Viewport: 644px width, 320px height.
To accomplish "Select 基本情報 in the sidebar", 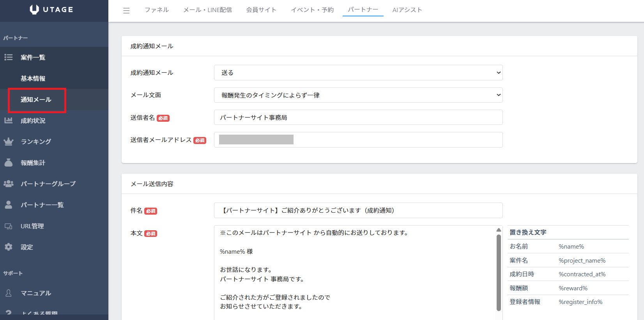I will pos(33,78).
